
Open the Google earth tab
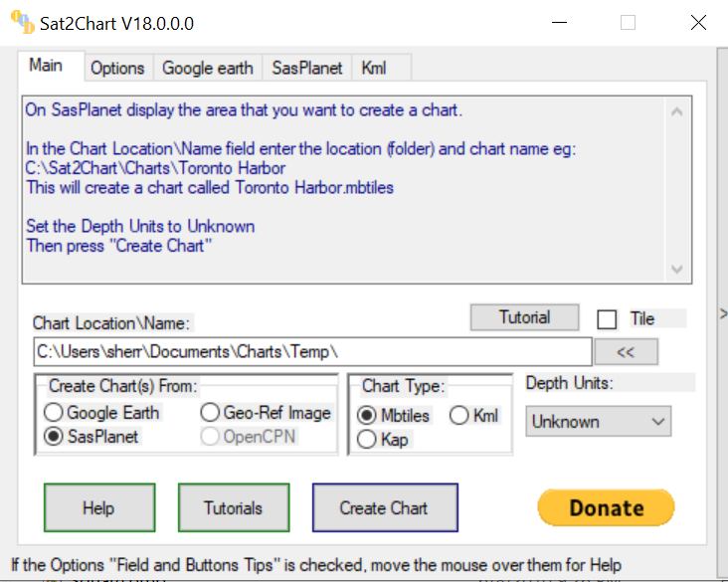[x=208, y=69]
